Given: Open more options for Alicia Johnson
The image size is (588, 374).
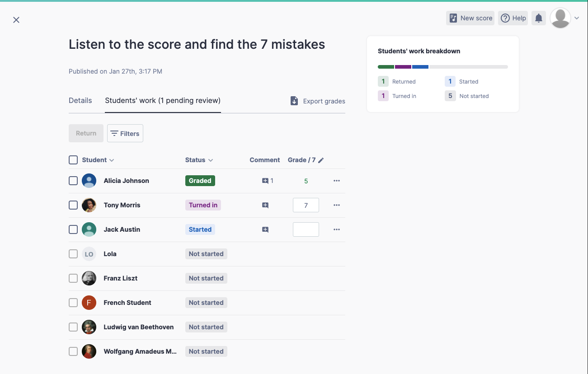Looking at the screenshot, I should pyautogui.click(x=336, y=181).
